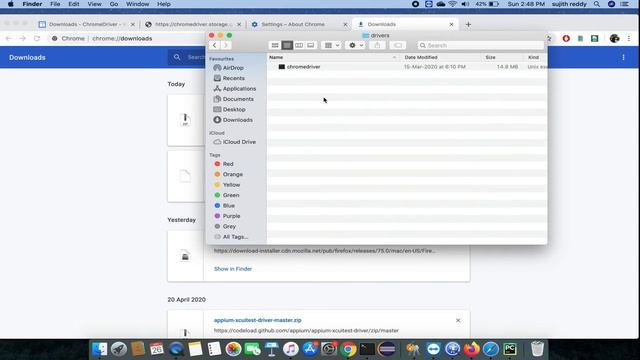
Task: Sort Finder list by Name column
Action: click(333, 57)
